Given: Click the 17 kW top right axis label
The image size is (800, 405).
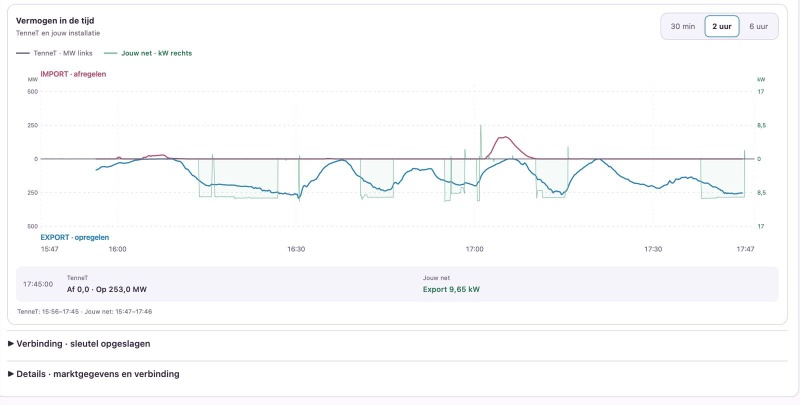Looking at the screenshot, I should pos(761,92).
